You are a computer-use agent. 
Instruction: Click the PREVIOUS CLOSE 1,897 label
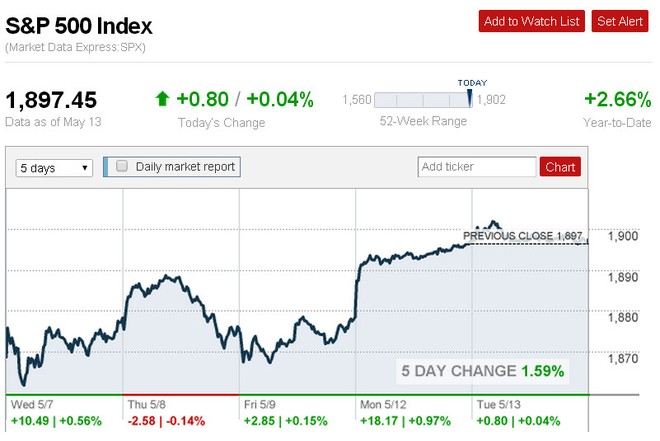point(522,236)
